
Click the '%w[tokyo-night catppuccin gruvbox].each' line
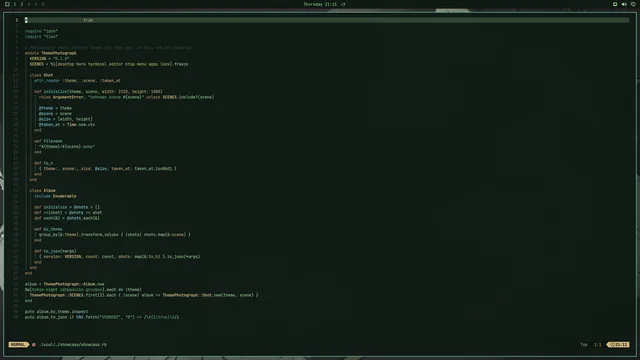click(83, 290)
